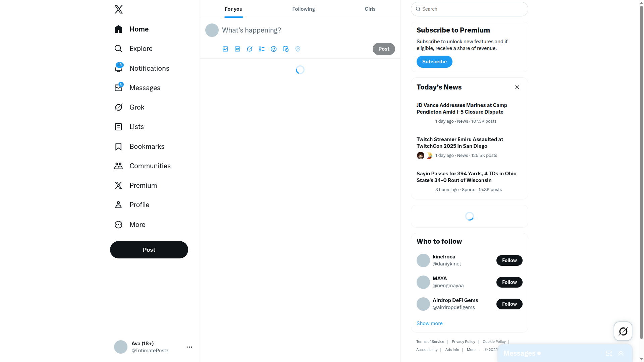Click the Search input field
The image size is (644, 362).
click(470, 9)
